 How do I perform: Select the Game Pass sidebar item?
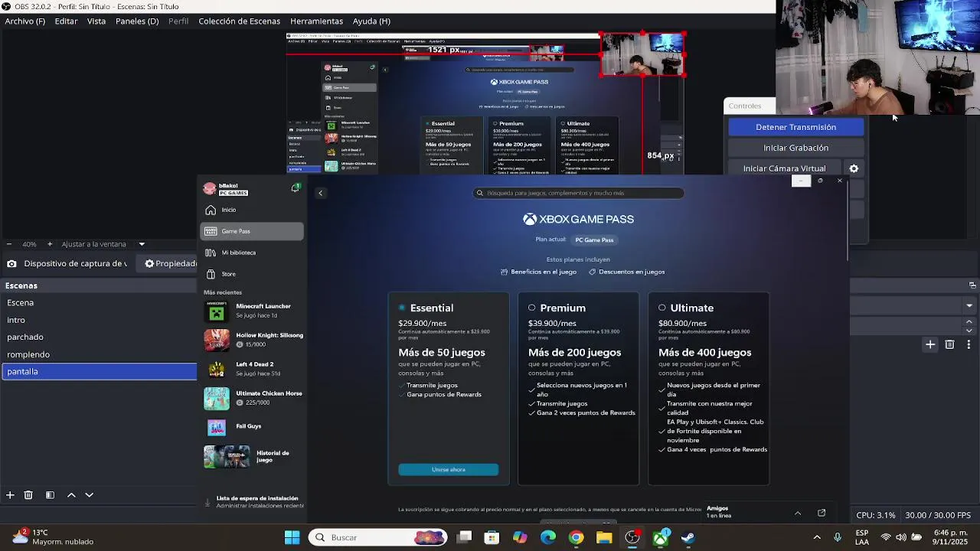(x=252, y=231)
